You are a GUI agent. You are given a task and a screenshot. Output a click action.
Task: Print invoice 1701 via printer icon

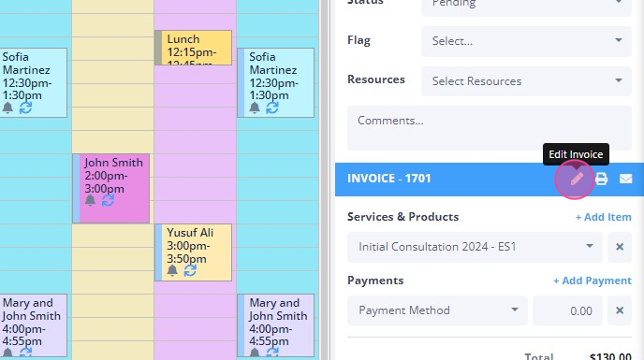(601, 179)
